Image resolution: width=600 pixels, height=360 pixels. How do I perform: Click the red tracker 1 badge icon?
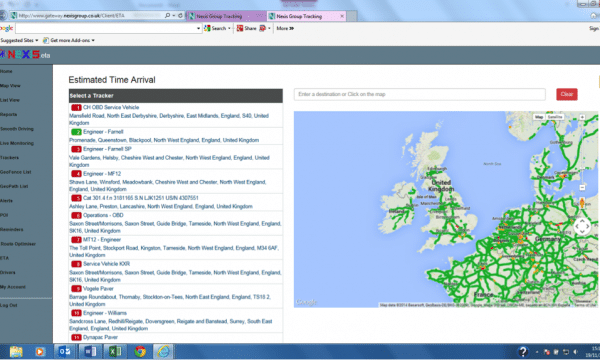click(76, 108)
